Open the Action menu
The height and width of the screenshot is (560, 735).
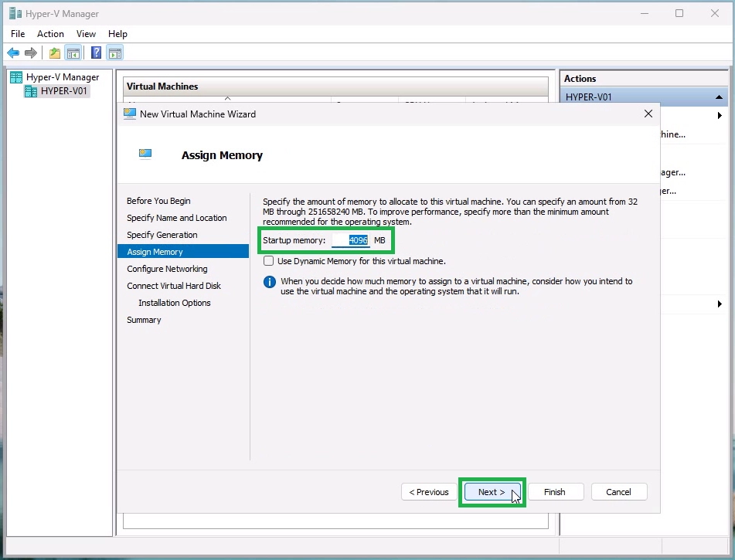(50, 34)
